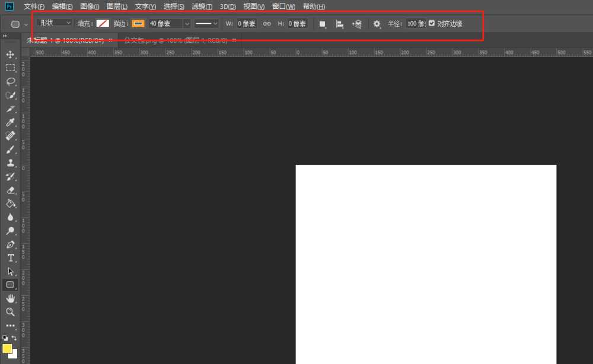Image resolution: width=593 pixels, height=364 pixels.
Task: Select the Lasso tool
Action: coord(10,81)
